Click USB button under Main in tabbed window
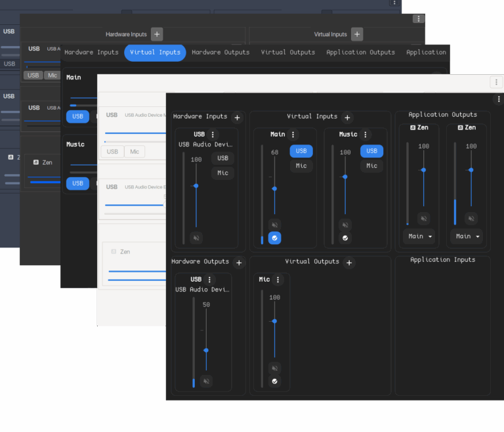 click(77, 116)
